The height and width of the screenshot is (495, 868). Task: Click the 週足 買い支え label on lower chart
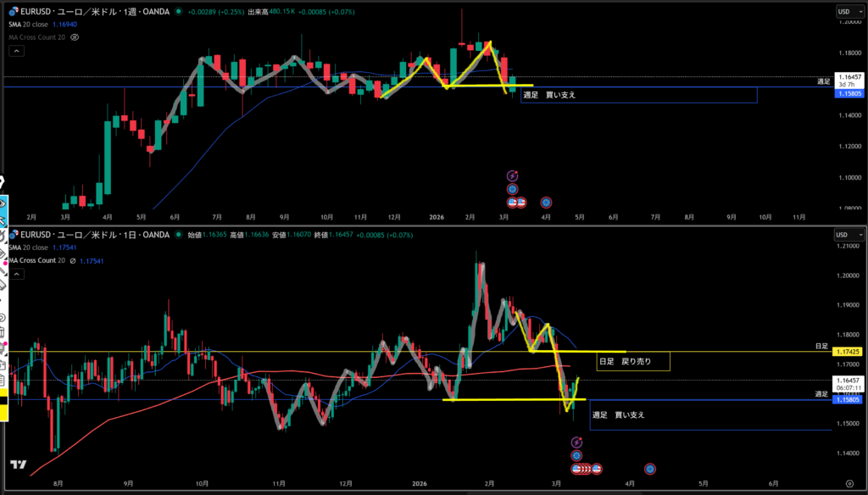coord(618,414)
